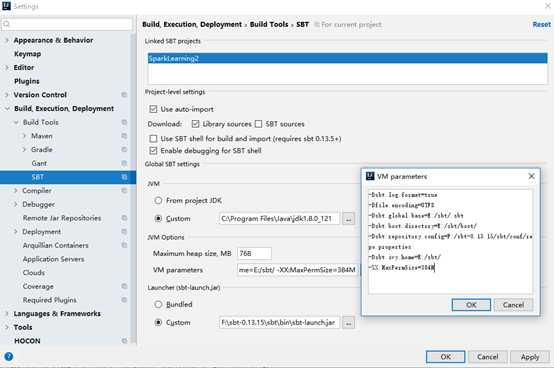Image resolution: width=554 pixels, height=368 pixels.
Task: Open Keymap settings page
Action: point(28,54)
